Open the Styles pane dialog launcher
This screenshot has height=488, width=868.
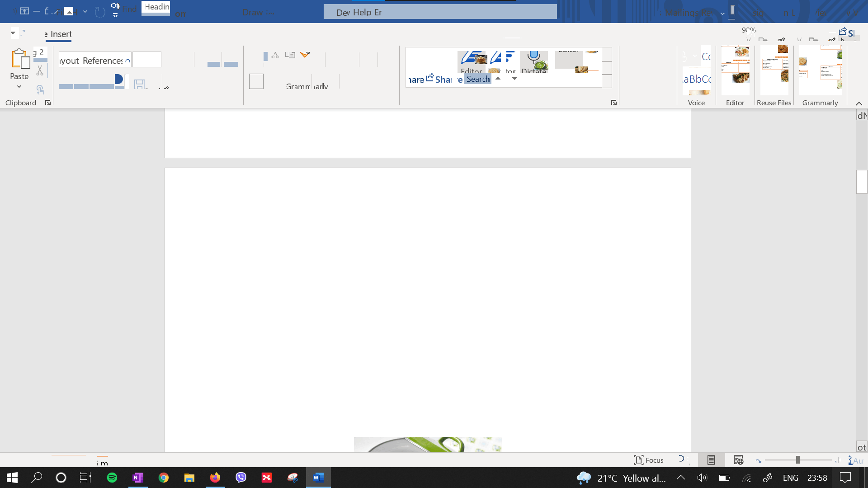click(614, 103)
